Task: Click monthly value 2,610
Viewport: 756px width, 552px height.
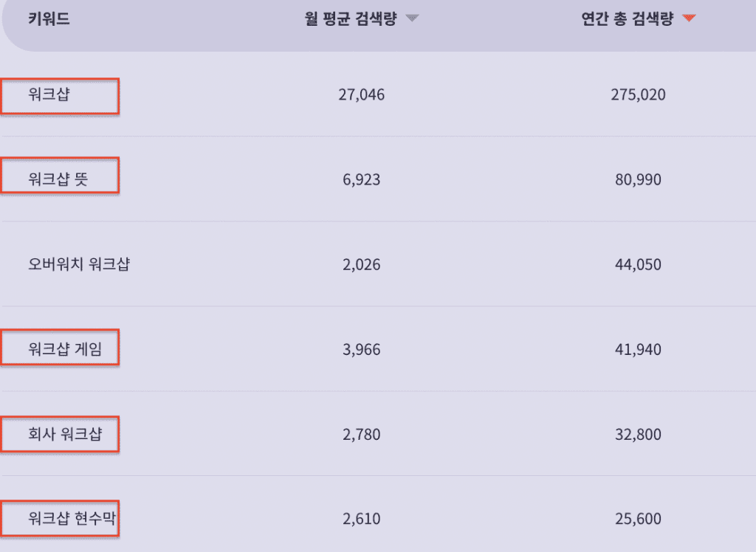Action: pos(362,519)
